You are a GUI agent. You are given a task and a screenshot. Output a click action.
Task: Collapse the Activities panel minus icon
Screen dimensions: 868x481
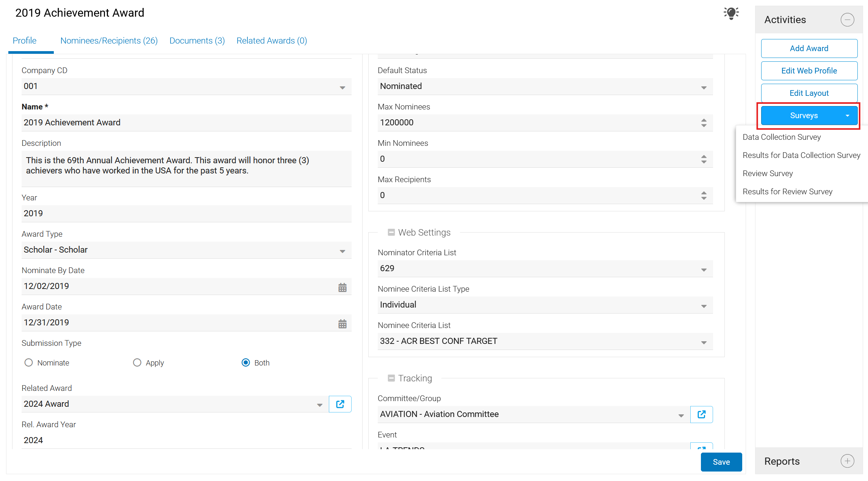847,20
